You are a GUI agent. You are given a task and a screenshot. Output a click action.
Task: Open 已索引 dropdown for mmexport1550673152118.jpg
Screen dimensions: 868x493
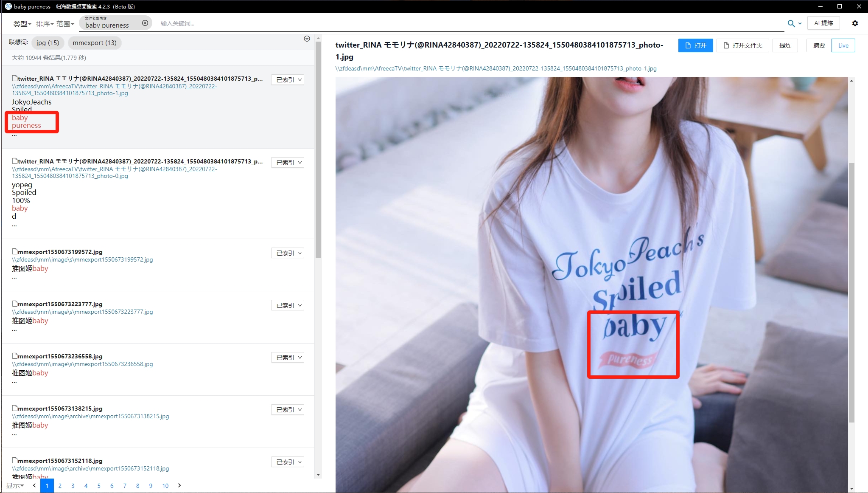(288, 462)
